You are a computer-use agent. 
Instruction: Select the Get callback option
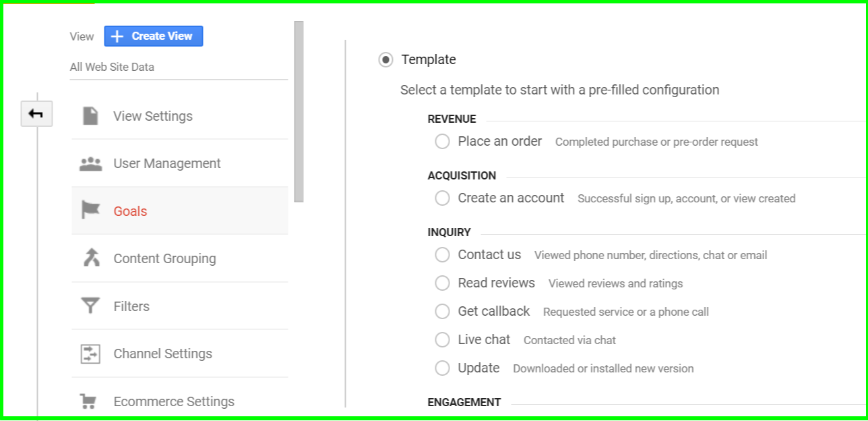[x=442, y=312]
